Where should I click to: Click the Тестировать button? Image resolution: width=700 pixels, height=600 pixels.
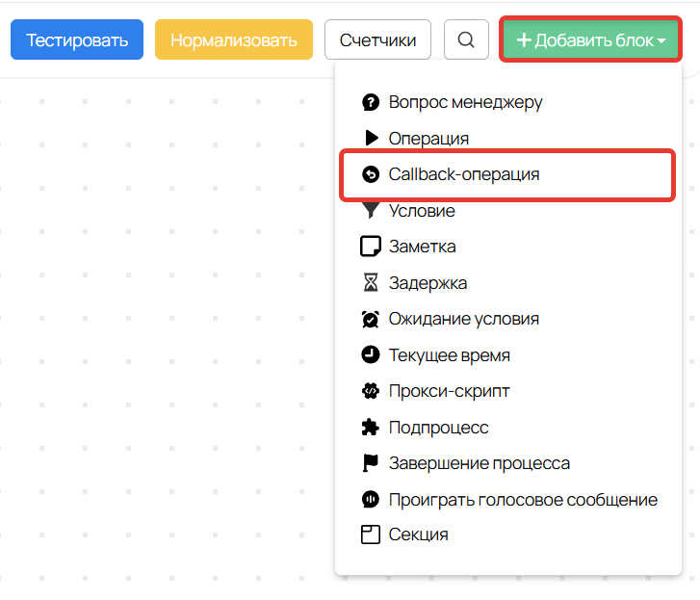77,39
